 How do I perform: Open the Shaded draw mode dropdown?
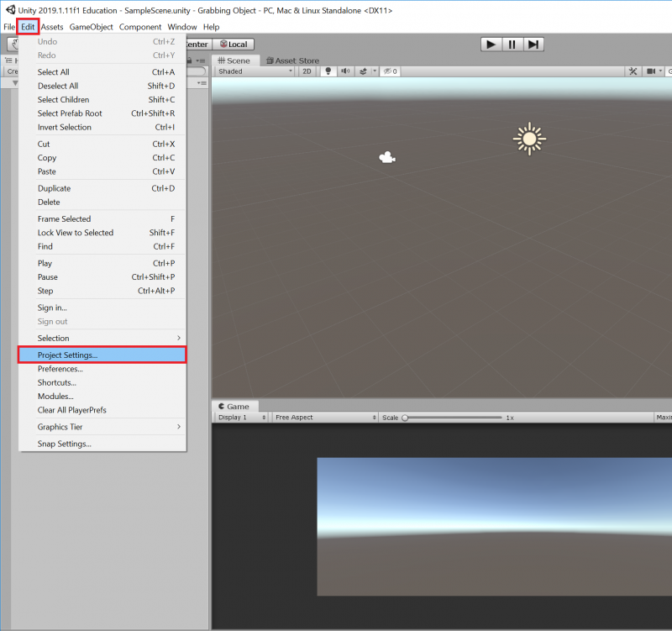(255, 71)
